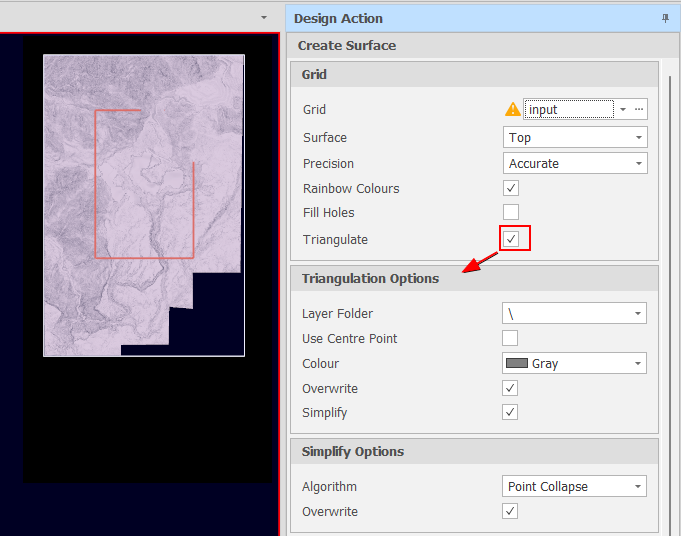Collapse the Grid section header
Screen dimensions: 681x536
coord(474,74)
